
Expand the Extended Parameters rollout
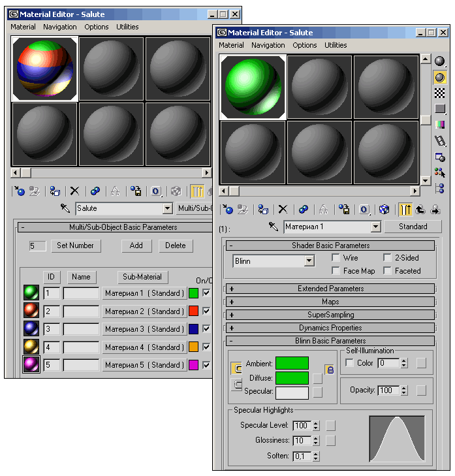(330, 289)
